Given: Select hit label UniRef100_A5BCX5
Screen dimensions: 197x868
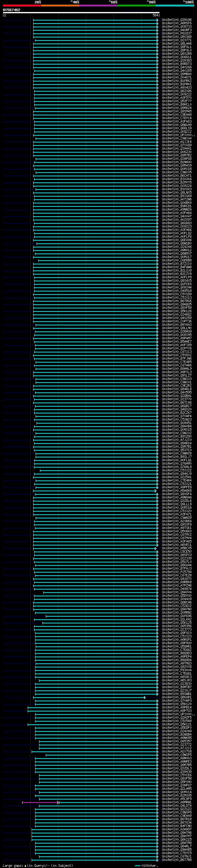Looking at the screenshot, I should (176, 548).
